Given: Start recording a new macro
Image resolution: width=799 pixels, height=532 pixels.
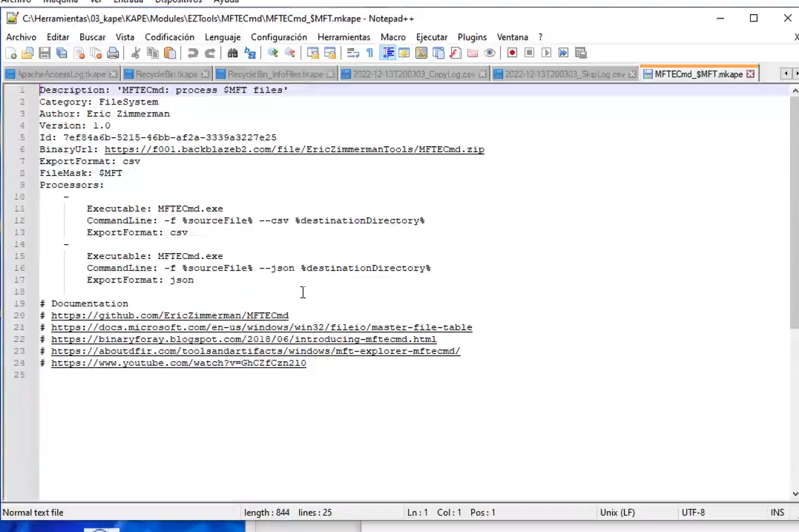Looking at the screenshot, I should pyautogui.click(x=512, y=53).
